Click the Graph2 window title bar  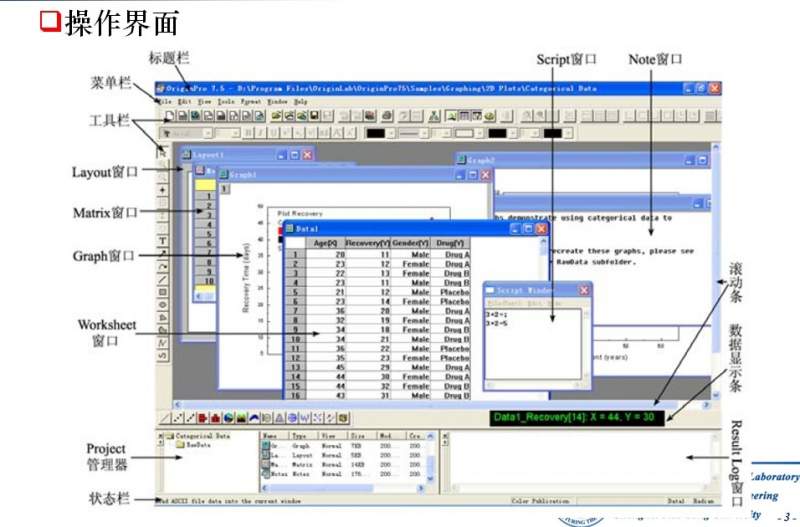(x=584, y=160)
